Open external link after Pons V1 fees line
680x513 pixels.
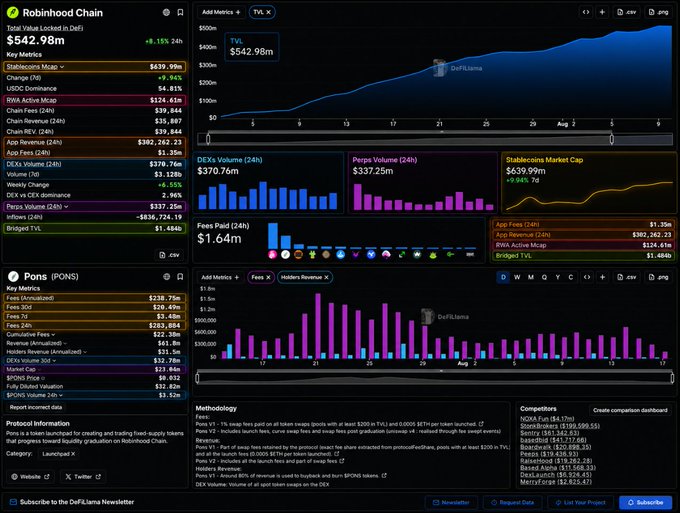click(x=481, y=424)
